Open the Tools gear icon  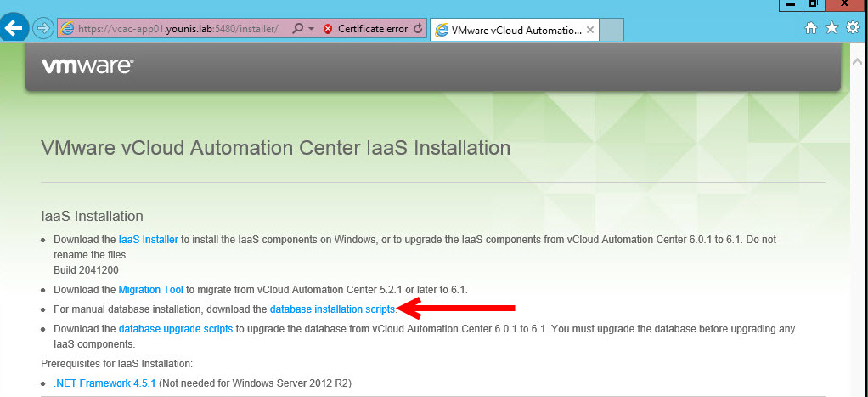tap(853, 28)
